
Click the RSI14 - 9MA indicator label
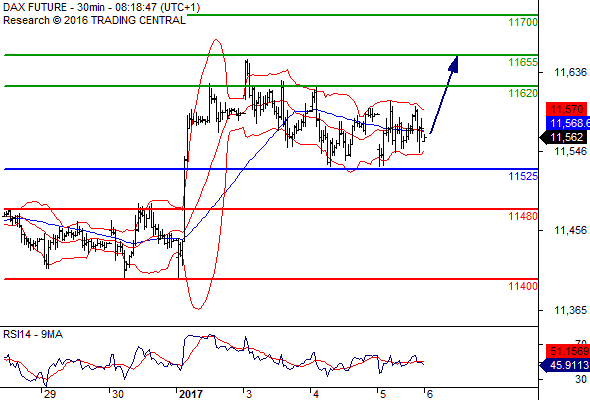tap(33, 334)
